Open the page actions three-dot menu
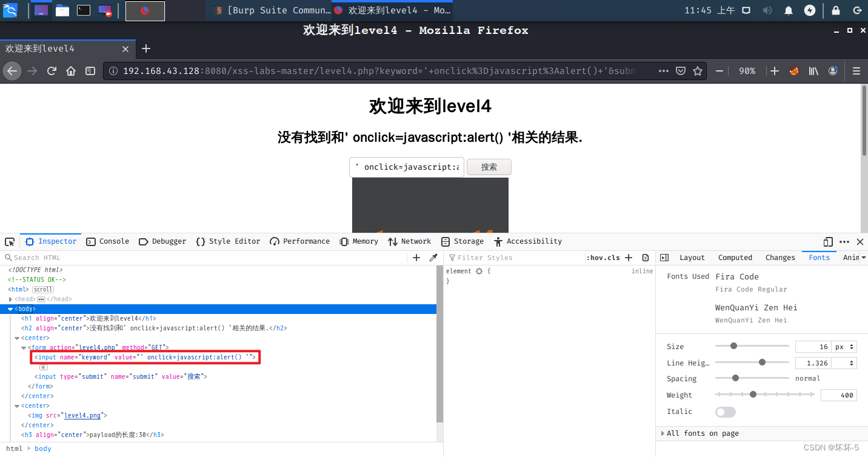 664,71
